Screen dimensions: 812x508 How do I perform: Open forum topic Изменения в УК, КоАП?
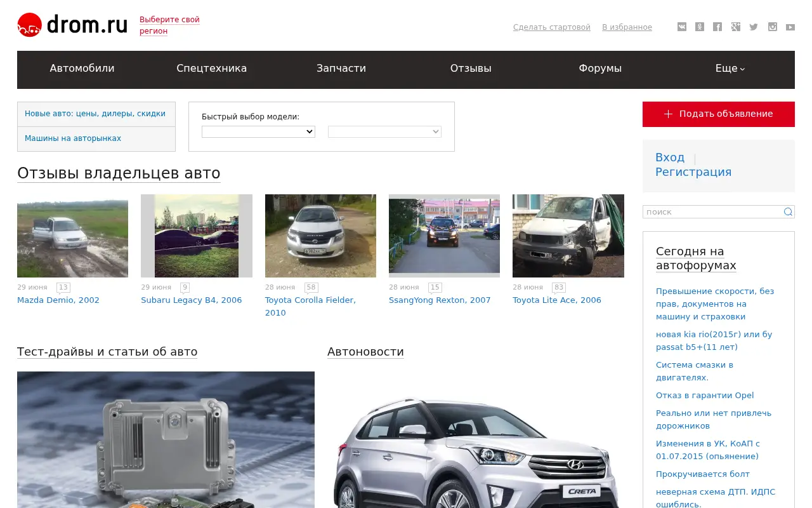tap(708, 450)
